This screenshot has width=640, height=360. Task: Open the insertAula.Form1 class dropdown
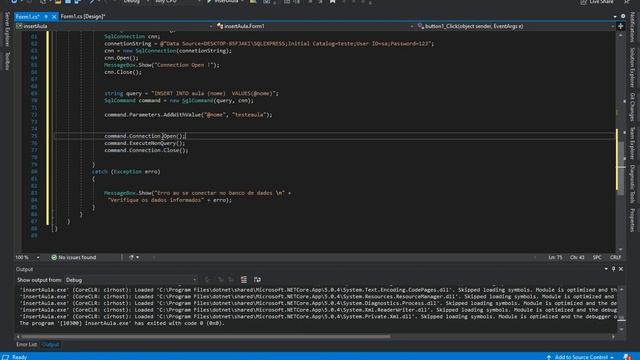(314, 26)
